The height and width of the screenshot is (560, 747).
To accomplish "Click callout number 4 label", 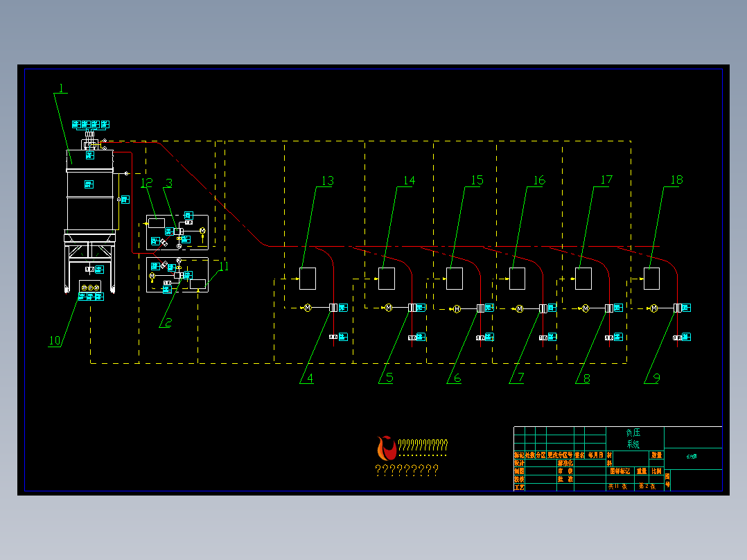I will pyautogui.click(x=310, y=378).
